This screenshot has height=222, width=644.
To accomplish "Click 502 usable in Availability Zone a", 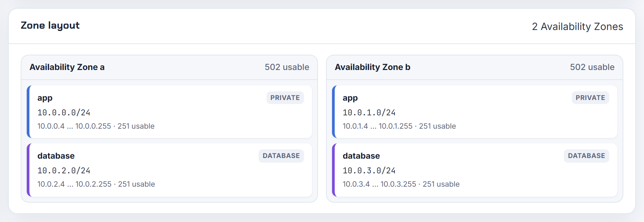I will pos(287,67).
